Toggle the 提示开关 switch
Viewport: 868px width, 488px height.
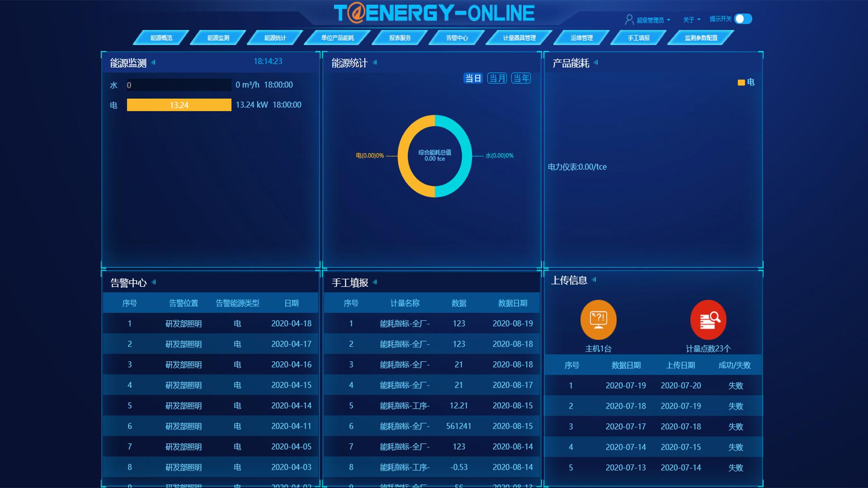pos(743,19)
